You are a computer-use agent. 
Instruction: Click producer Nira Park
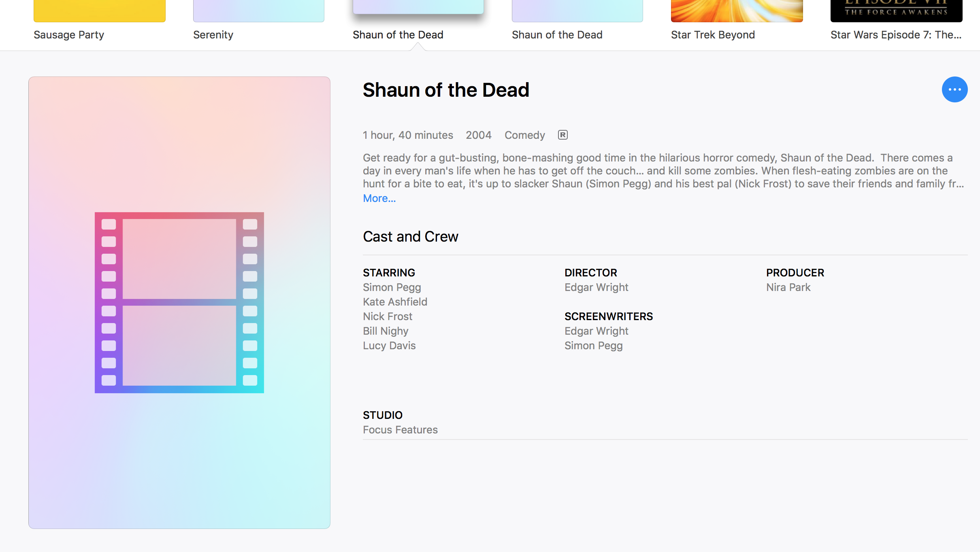point(788,287)
